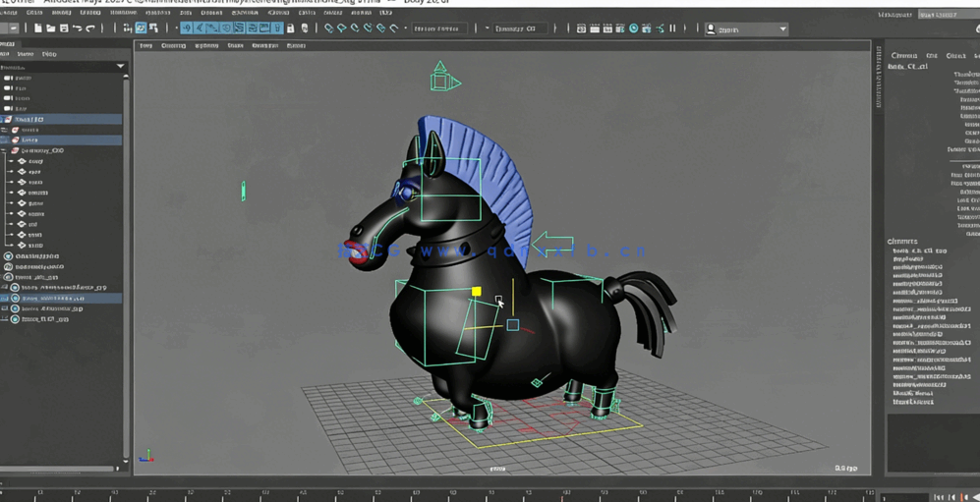Open the Outliner search field dropdown arrow
Screen dimensions: 980x502
(x=120, y=67)
